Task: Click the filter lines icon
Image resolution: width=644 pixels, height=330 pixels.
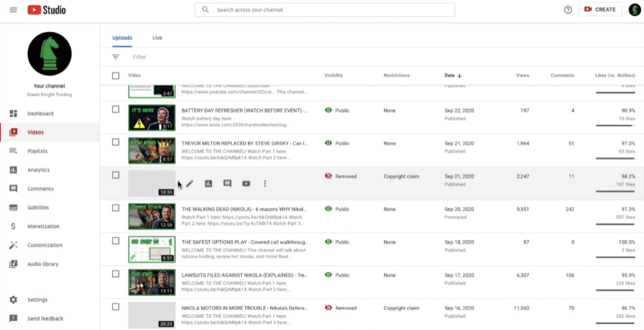Action: [116, 57]
